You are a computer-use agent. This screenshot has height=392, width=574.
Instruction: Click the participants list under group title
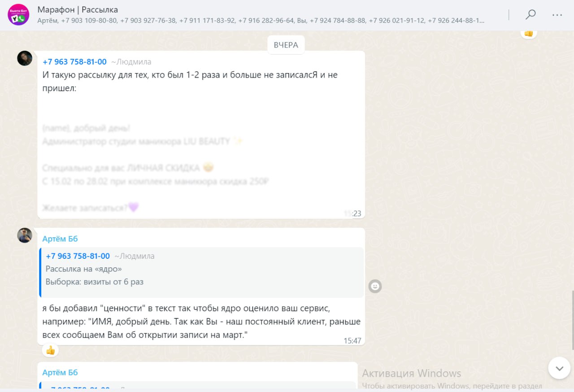coord(261,21)
